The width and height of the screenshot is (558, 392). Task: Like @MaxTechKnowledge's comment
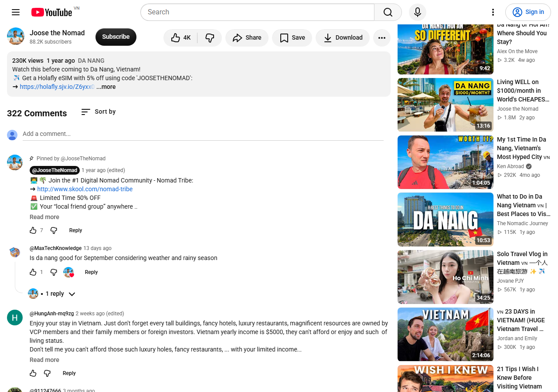33,272
